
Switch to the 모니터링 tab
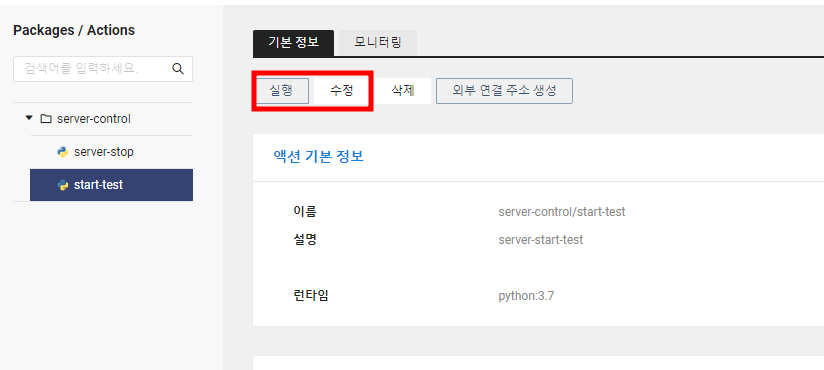click(x=378, y=43)
